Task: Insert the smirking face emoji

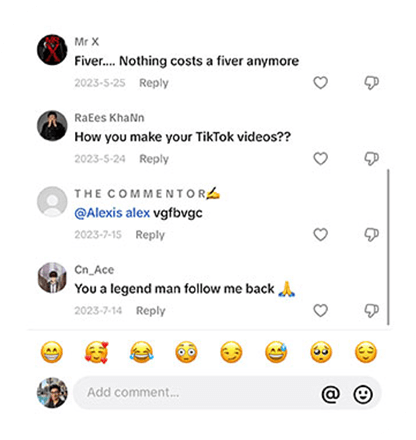Action: (231, 352)
